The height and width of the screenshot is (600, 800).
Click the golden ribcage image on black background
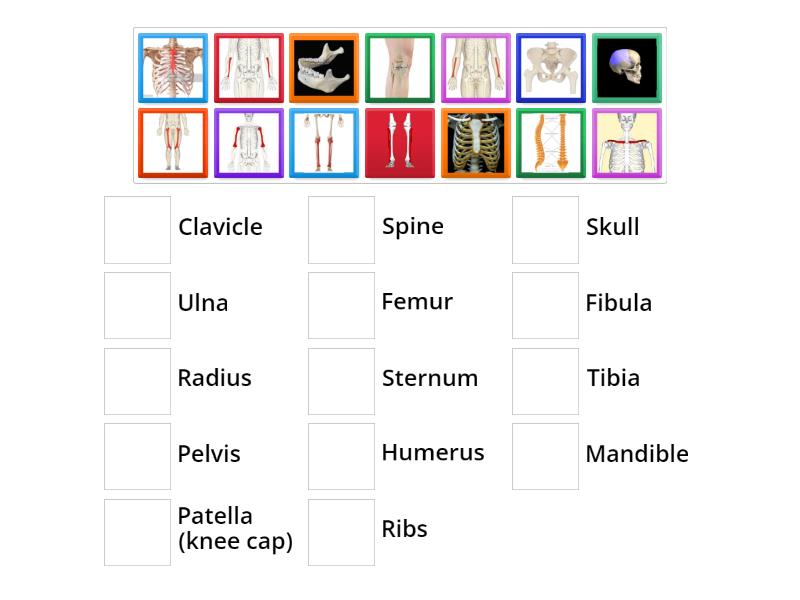pos(476,143)
